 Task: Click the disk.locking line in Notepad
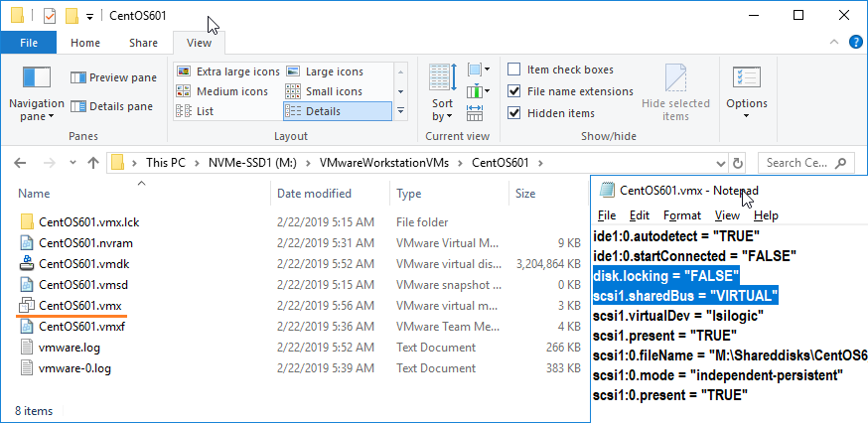tap(666, 275)
